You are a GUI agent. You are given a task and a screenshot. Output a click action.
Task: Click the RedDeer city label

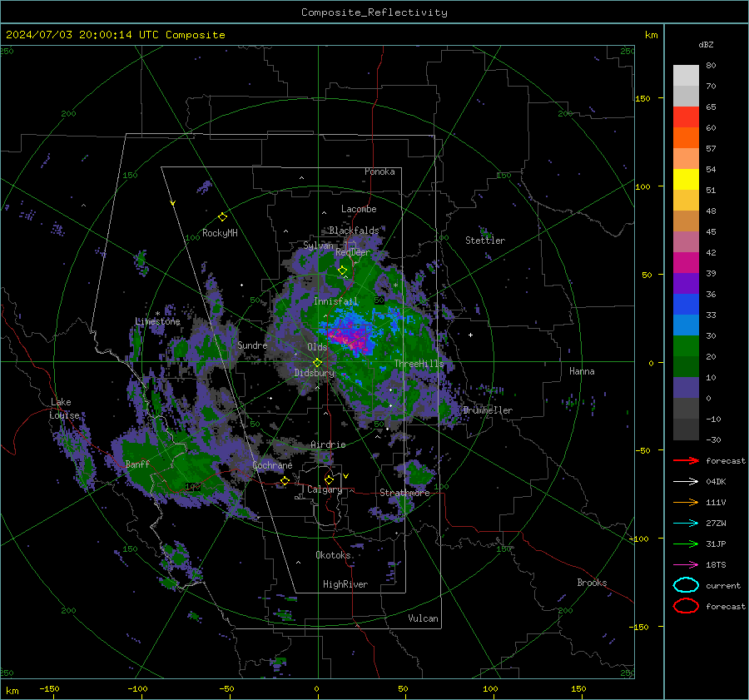pyautogui.click(x=353, y=252)
